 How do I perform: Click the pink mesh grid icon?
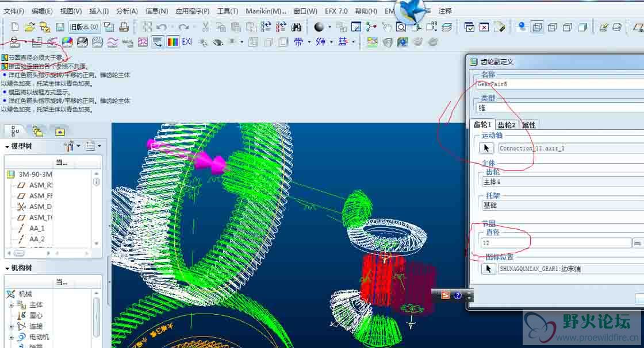coord(143,42)
